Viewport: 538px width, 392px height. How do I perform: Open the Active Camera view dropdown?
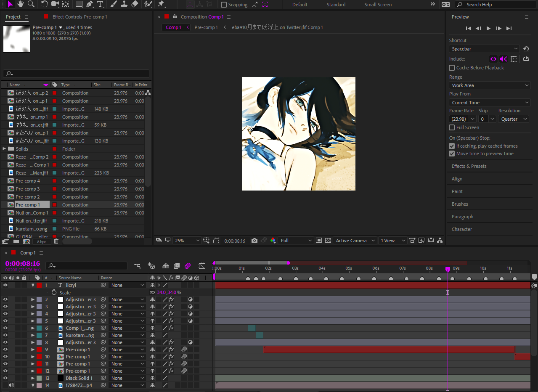tap(355, 241)
